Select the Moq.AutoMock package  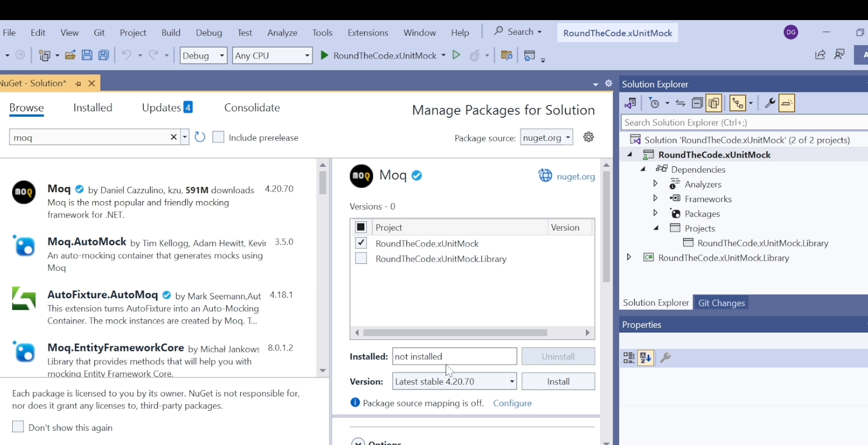[x=158, y=254]
